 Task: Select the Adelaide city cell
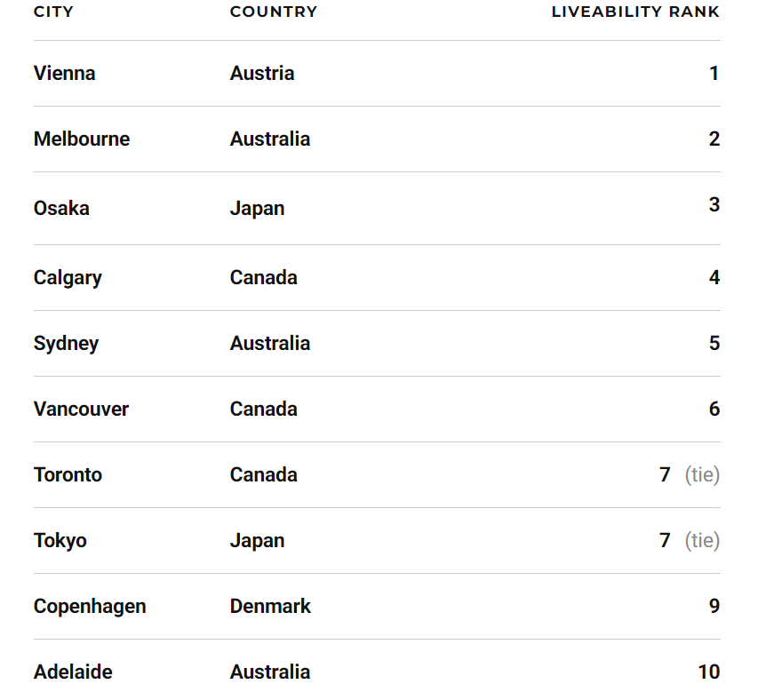[73, 672]
